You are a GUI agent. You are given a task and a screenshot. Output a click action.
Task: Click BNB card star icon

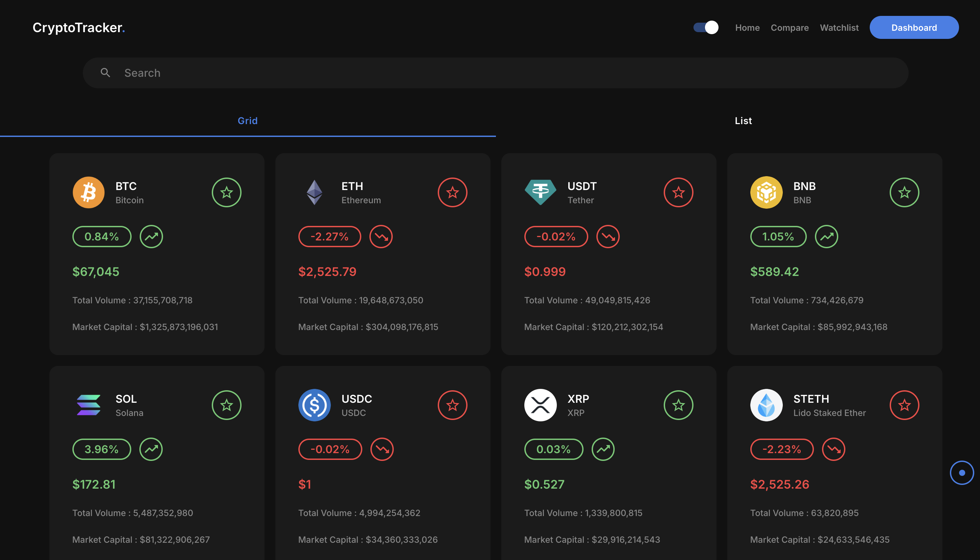coord(904,192)
